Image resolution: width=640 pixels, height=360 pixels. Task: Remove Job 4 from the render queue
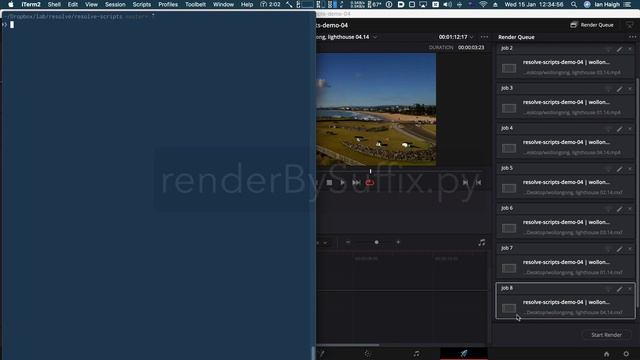coord(630,129)
